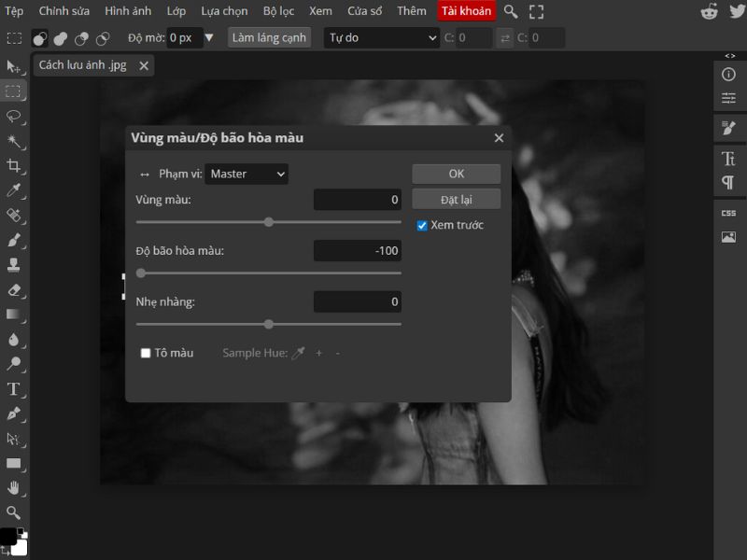Open the Tài khoản account button
Image resolution: width=747 pixels, height=560 pixels.
(x=466, y=11)
